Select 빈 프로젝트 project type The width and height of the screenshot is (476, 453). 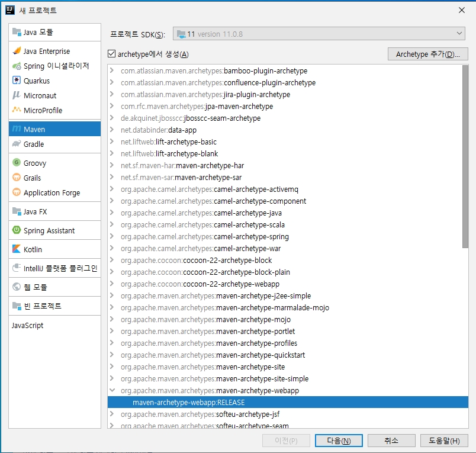pos(54,306)
